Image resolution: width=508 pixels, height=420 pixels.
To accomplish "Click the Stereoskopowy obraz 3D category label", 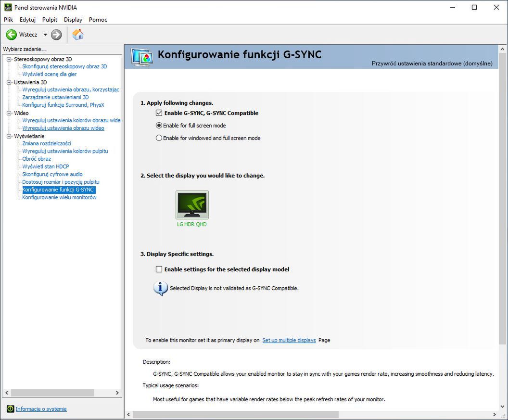I will pyautogui.click(x=43, y=59).
